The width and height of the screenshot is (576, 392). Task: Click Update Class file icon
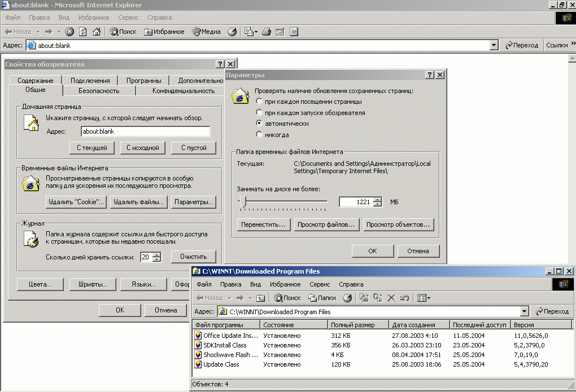(x=198, y=364)
